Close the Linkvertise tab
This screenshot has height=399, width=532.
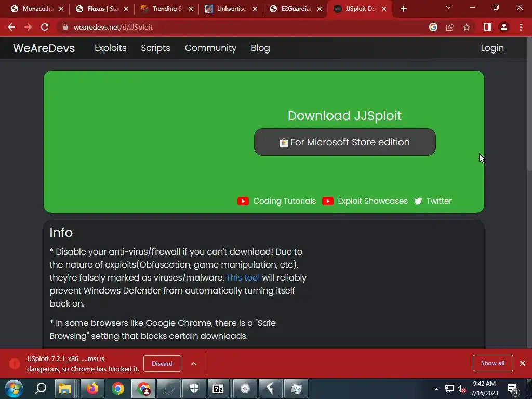(255, 9)
